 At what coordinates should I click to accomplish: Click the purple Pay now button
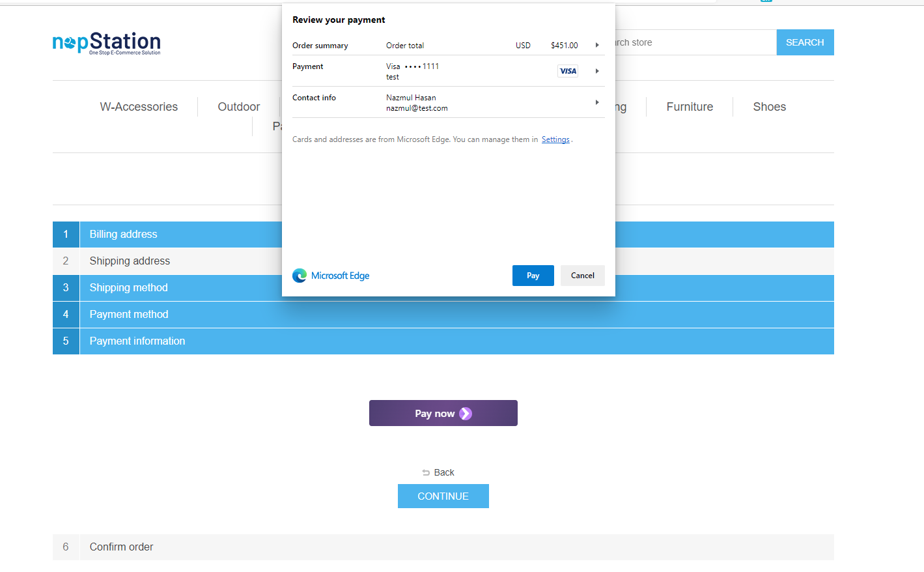coord(443,413)
